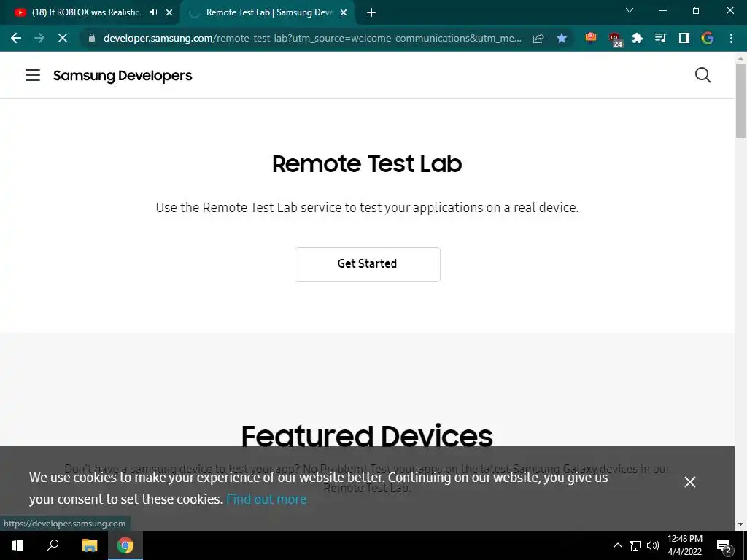Open the Google account profile icon

pos(708,38)
